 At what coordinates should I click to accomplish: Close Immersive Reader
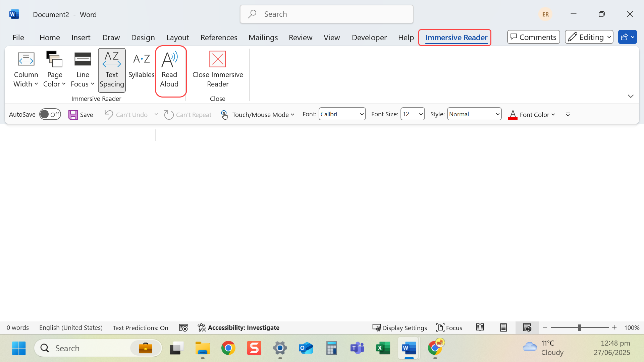pos(218,70)
